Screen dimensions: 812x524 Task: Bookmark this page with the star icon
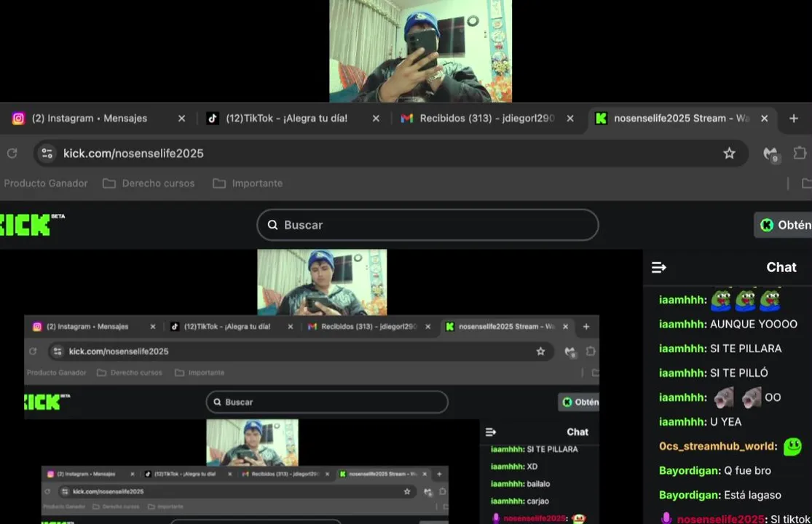tap(729, 153)
